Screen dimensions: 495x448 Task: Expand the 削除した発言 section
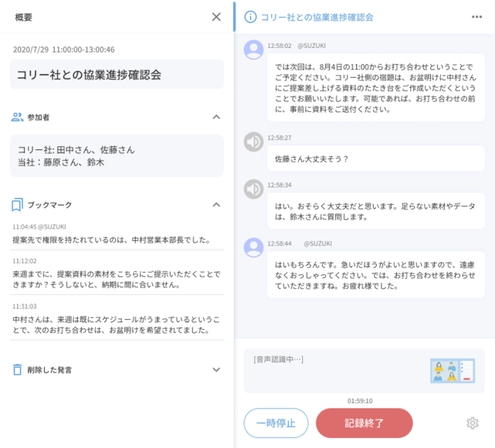click(x=216, y=370)
